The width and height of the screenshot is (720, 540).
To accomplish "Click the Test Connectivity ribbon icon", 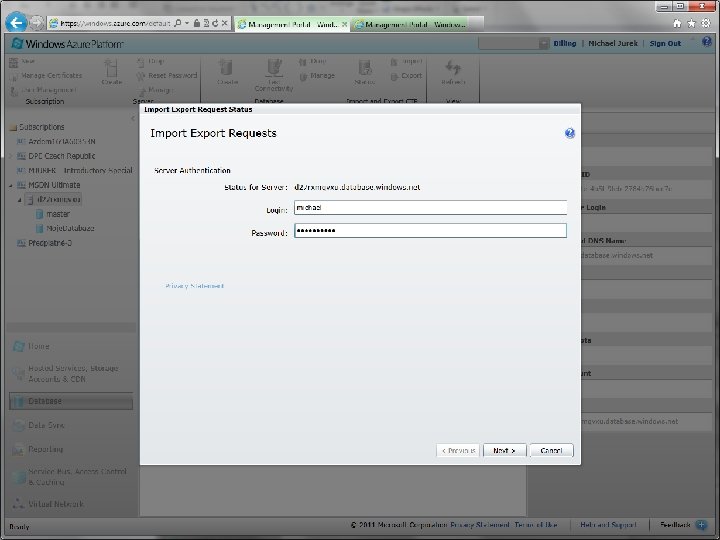I will click(x=274, y=75).
